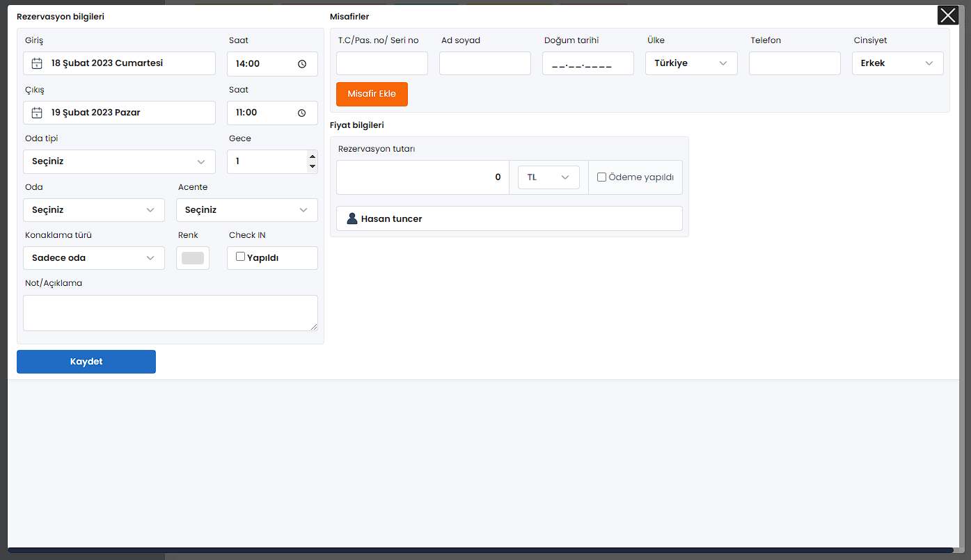The height and width of the screenshot is (560, 971).
Task: Close the reservation dialog with the X
Action: point(948,15)
